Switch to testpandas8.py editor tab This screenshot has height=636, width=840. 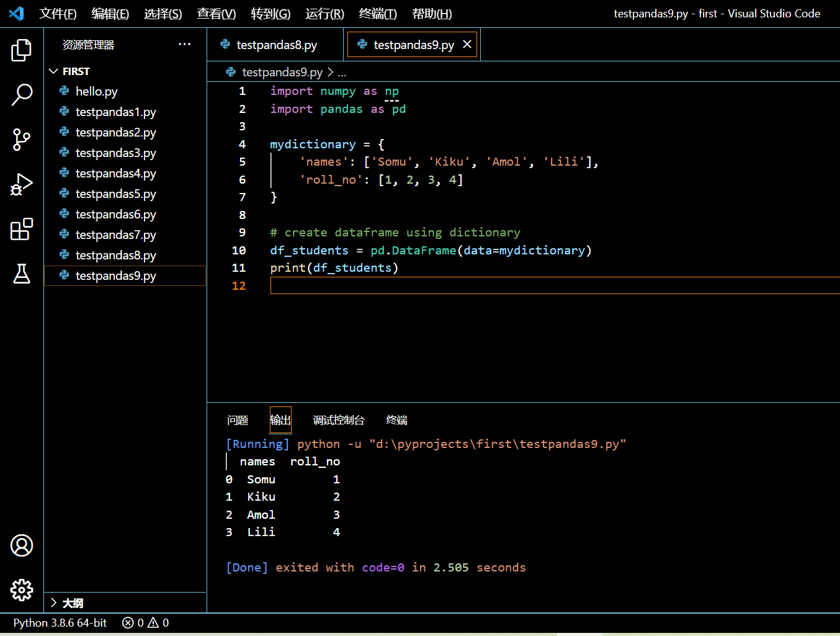275,45
